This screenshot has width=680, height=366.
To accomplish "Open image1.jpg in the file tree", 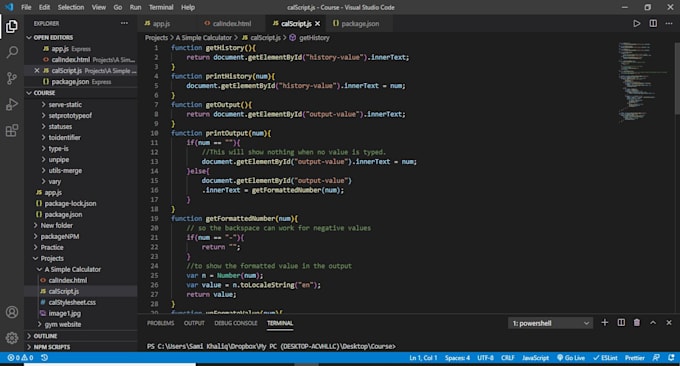I will coord(64,313).
